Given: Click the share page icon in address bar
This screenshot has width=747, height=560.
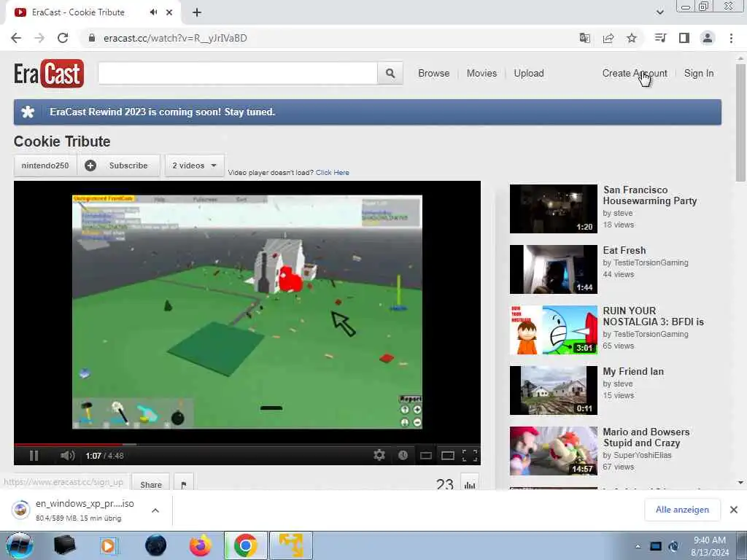Looking at the screenshot, I should (608, 38).
